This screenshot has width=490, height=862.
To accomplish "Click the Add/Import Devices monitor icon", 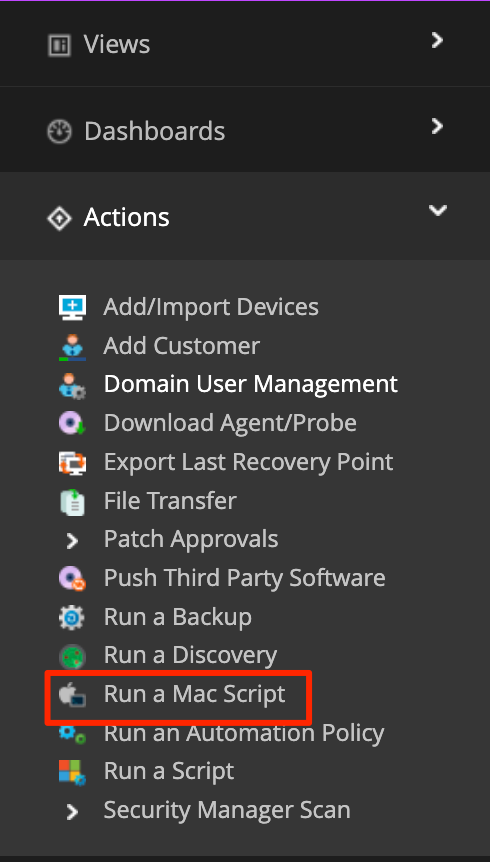I will (x=72, y=307).
